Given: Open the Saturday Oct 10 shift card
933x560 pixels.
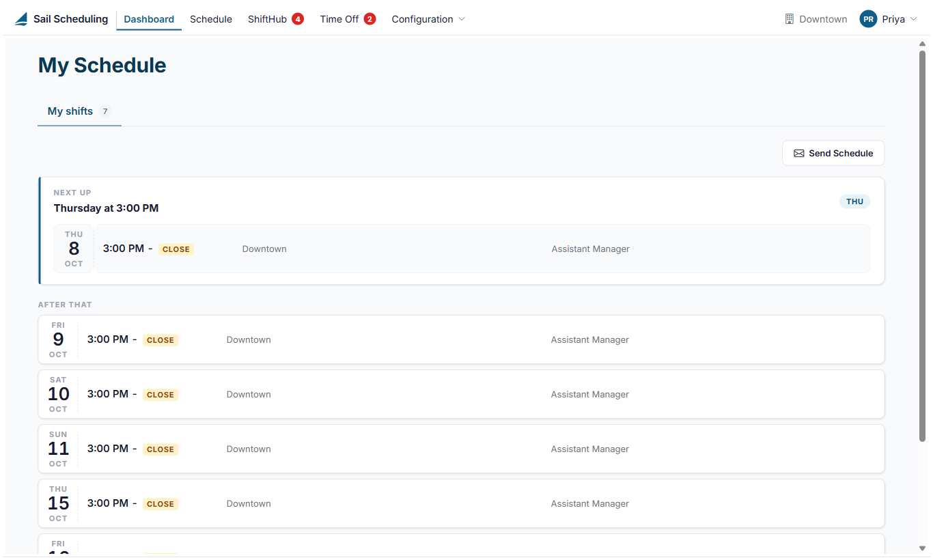Looking at the screenshot, I should coord(461,394).
